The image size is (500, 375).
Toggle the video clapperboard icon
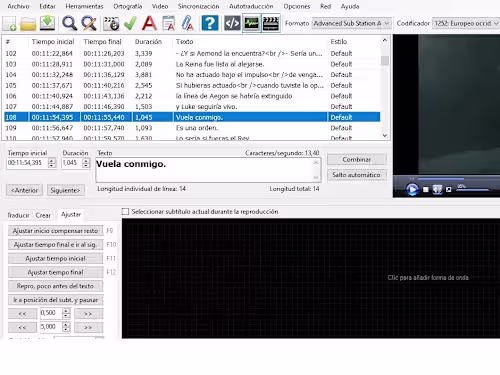(x=271, y=24)
